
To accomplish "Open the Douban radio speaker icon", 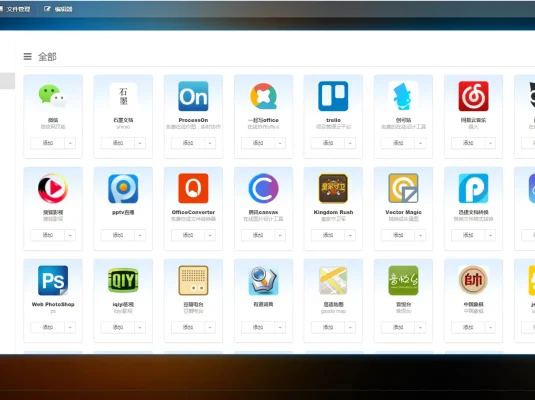I will [193, 281].
